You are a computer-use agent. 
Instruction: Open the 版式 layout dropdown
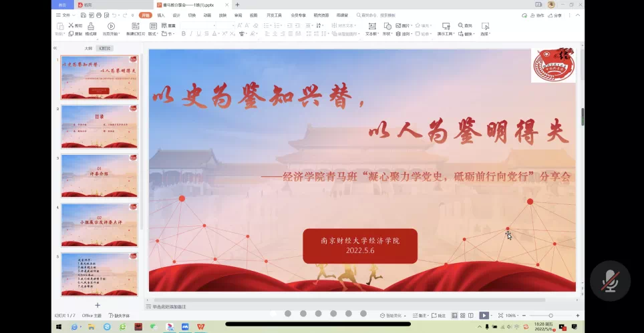click(x=154, y=33)
